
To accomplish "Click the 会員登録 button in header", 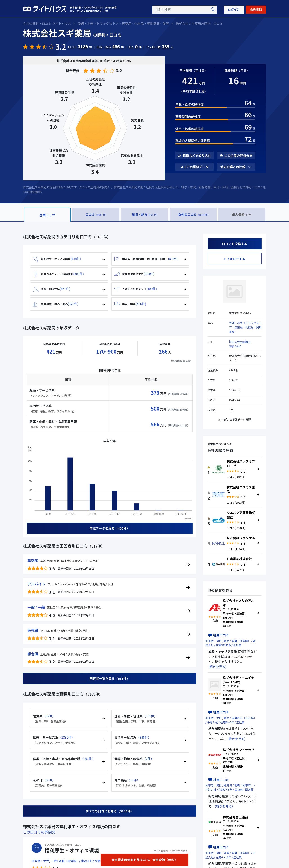I will tap(256, 9).
